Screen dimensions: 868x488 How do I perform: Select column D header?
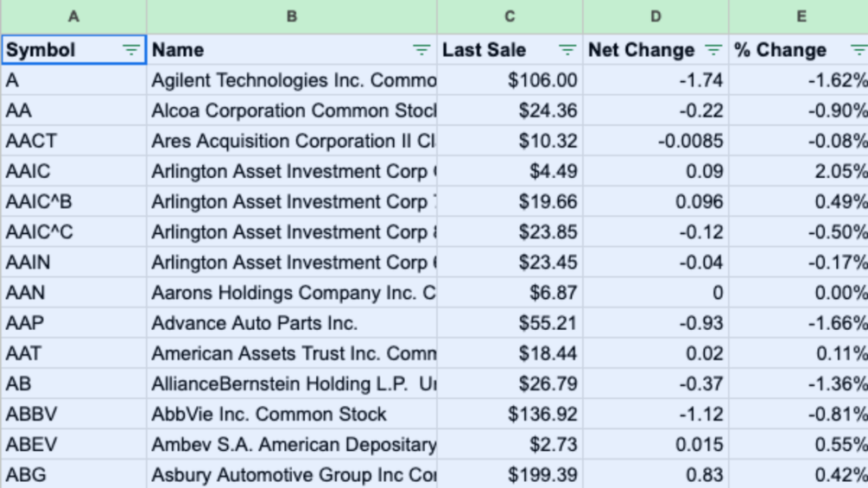(x=656, y=16)
